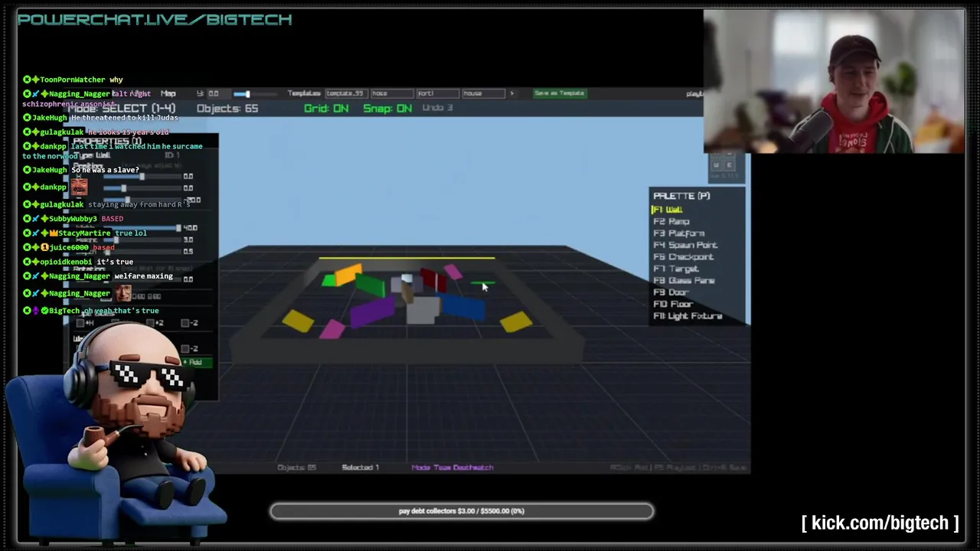Select the purple block in the arena

coord(373,311)
